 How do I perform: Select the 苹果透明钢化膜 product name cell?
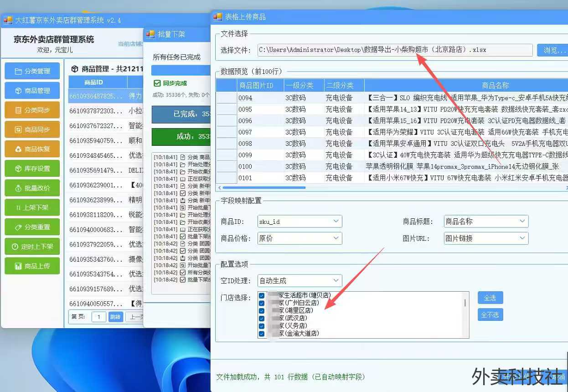(x=466, y=166)
